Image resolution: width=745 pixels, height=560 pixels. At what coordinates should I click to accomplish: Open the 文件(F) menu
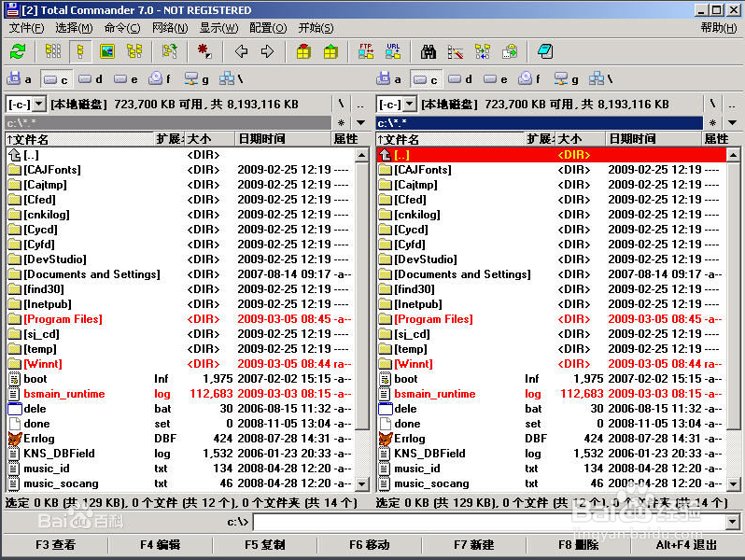pyautogui.click(x=26, y=28)
